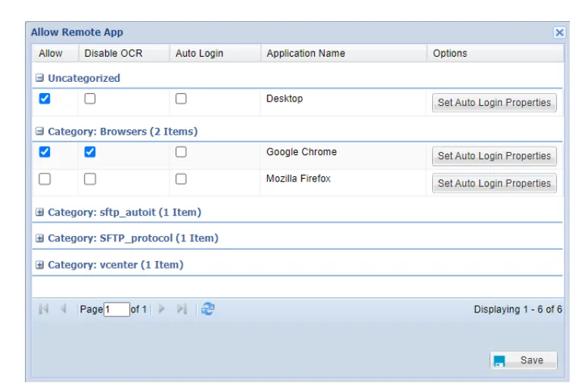This screenshot has height=386, width=588.
Task: Check Allow for Mozilla Firefox
Action: click(x=45, y=179)
